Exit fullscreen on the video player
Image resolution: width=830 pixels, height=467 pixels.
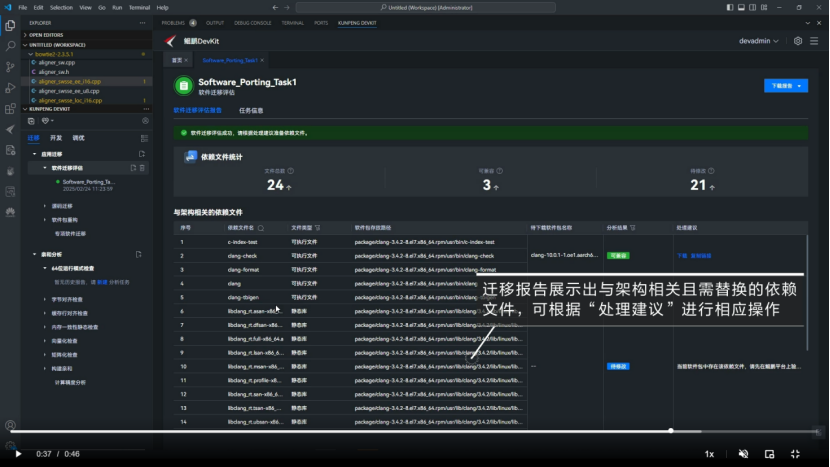[x=795, y=454]
